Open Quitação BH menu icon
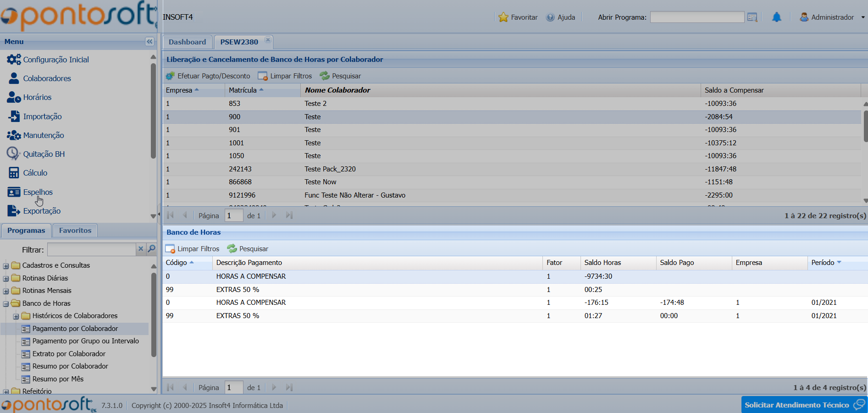 pyautogui.click(x=13, y=154)
